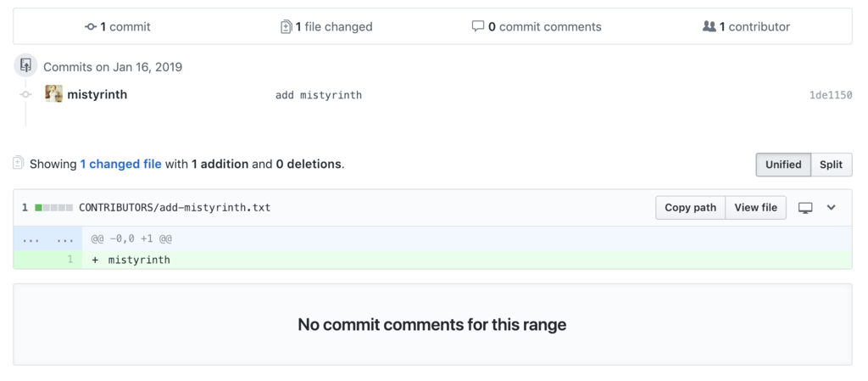Switch to Unified diff view
Screen dimensions: 868x381
(x=782, y=165)
